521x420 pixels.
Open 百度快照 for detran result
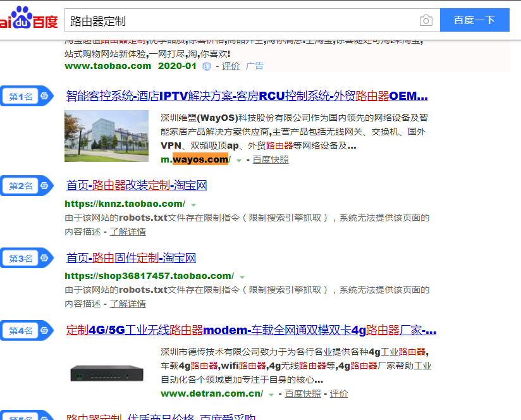(x=303, y=393)
